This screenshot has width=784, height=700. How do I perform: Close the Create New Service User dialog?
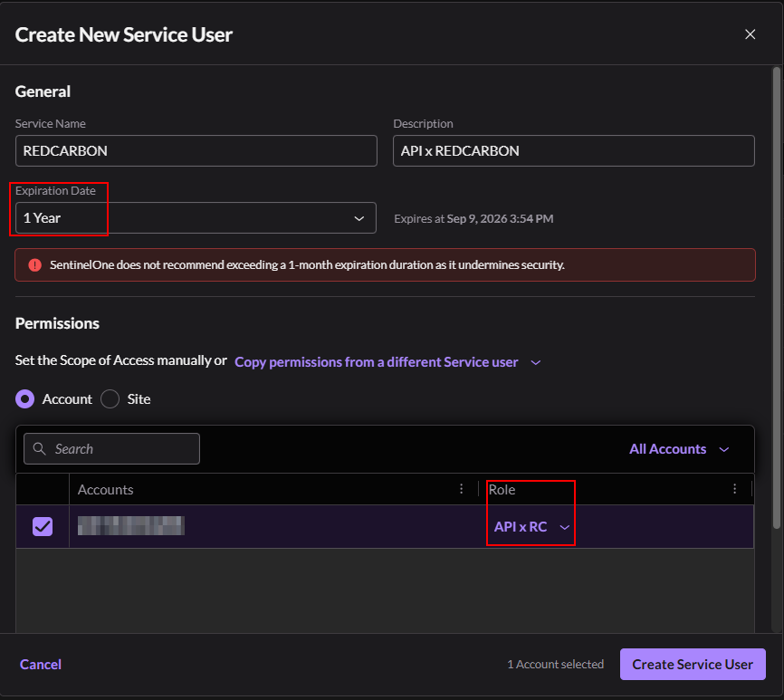pos(750,34)
